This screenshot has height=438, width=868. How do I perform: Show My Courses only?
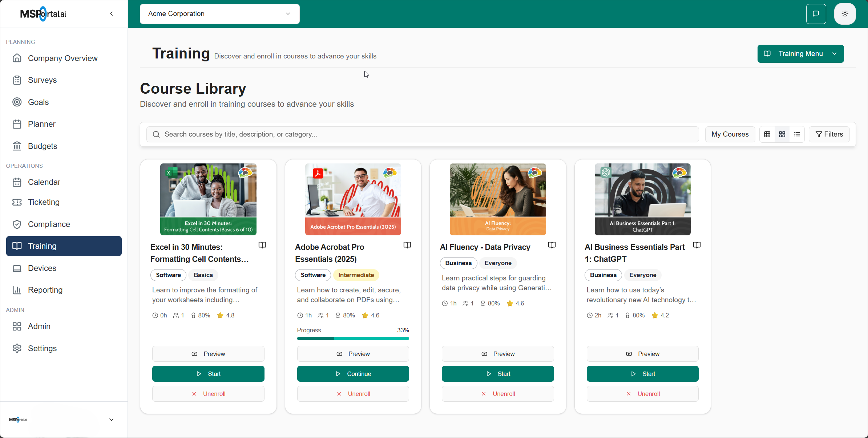click(x=730, y=134)
